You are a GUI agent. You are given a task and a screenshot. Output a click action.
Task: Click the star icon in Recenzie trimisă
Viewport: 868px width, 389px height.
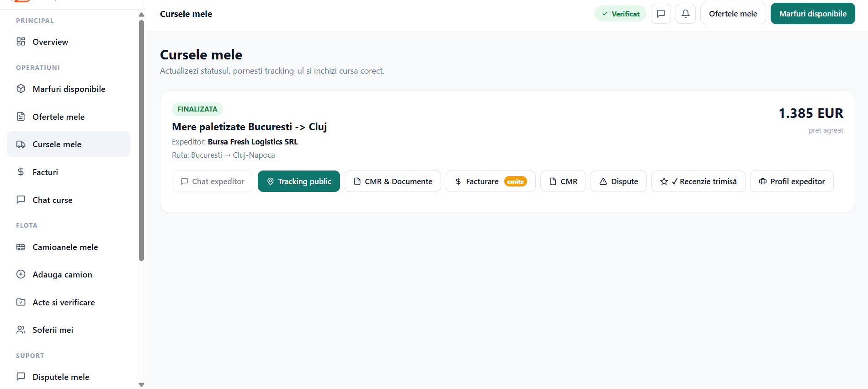coord(664,181)
